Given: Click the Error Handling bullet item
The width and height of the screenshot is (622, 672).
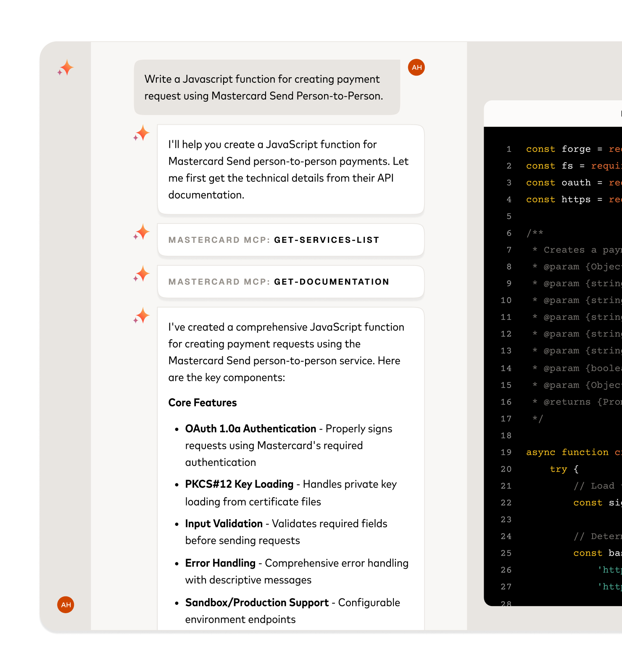Looking at the screenshot, I should (x=296, y=571).
